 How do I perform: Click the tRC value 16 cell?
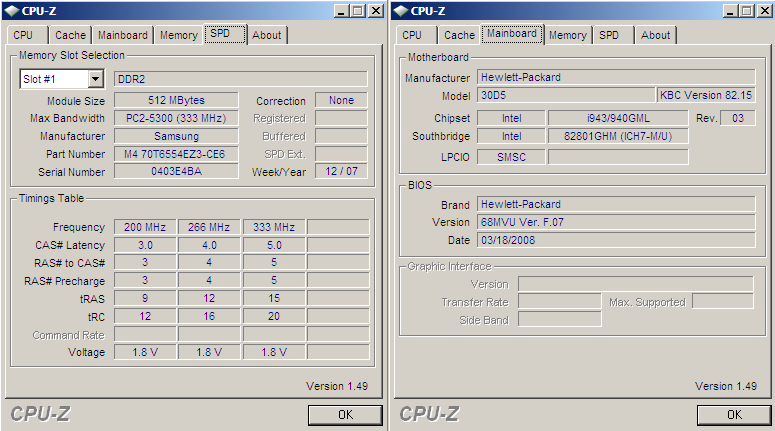(x=209, y=316)
